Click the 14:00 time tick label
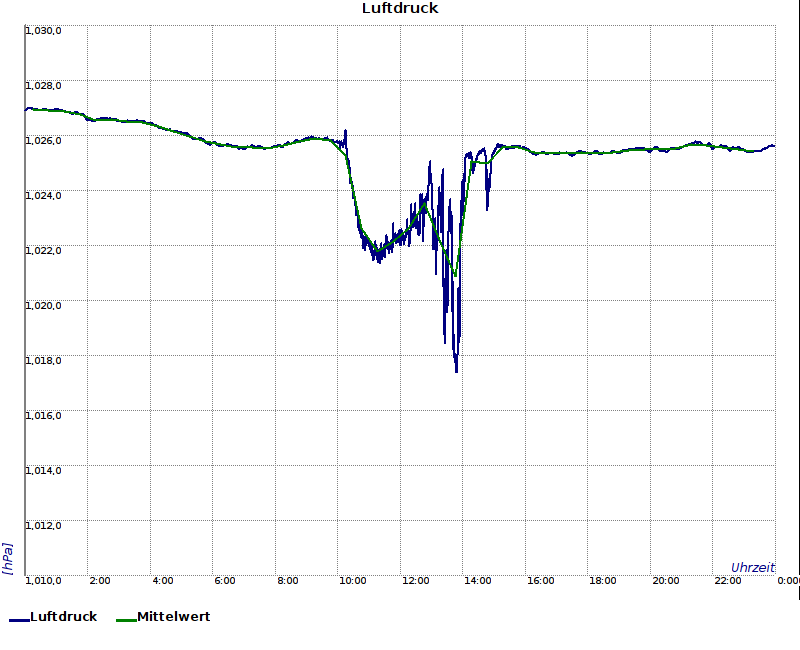Image resolution: width=800 pixels, height=650 pixels. pos(478,581)
